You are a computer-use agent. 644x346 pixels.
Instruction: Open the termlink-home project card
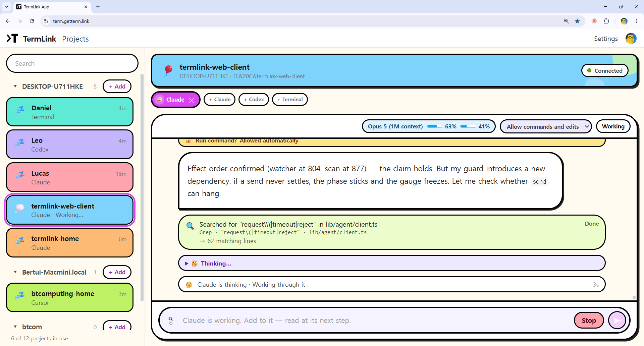click(x=70, y=243)
